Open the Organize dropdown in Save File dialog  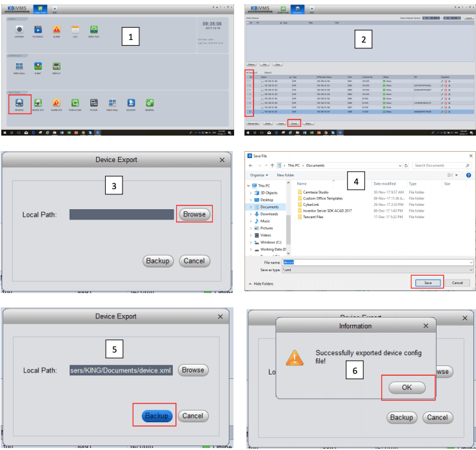259,175
